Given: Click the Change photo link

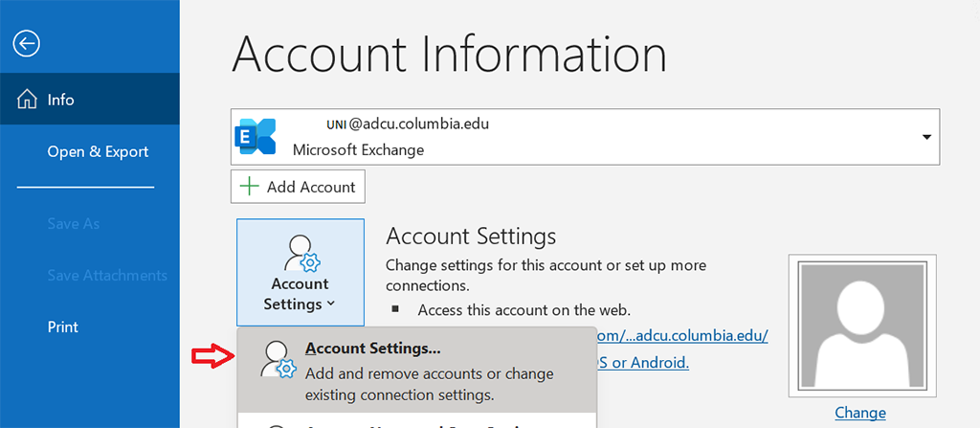Looking at the screenshot, I should (x=860, y=413).
